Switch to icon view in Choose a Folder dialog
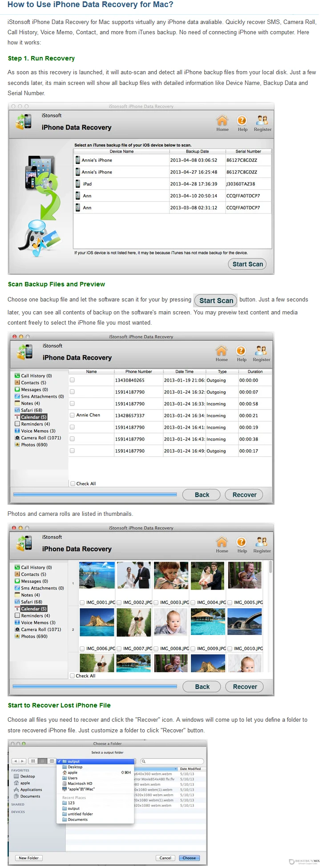The image size is (323, 868). (x=33, y=761)
